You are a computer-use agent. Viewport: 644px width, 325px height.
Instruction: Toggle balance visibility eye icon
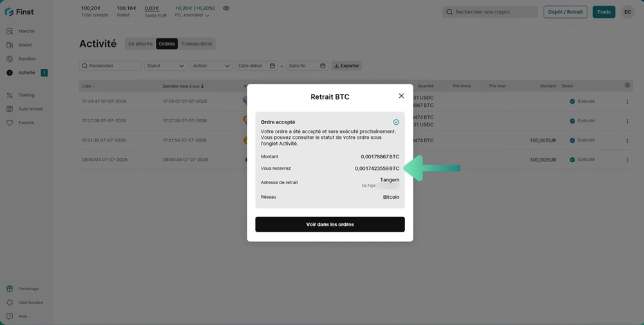pyautogui.click(x=226, y=8)
